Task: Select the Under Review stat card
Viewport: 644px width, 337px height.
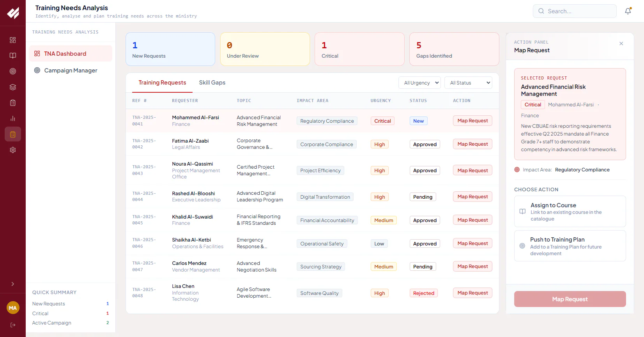Action: click(265, 49)
